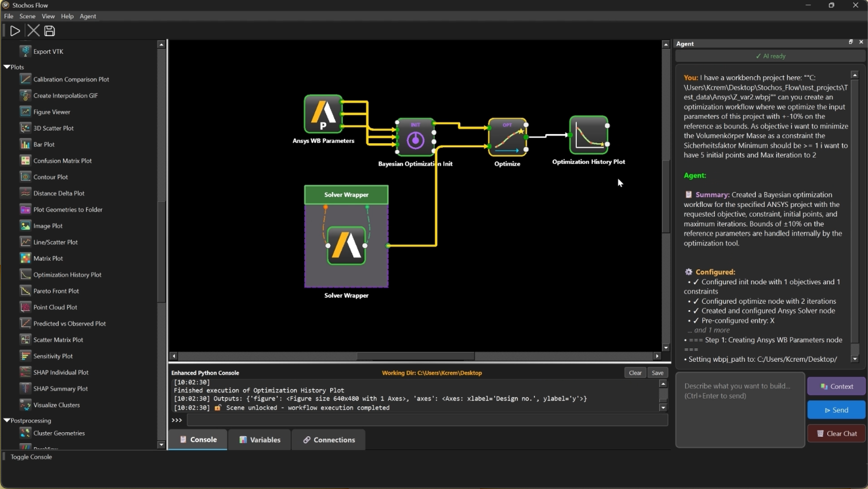Viewport: 868px width, 489px height.
Task: Click the save disk toolbar icon
Action: pyautogui.click(x=49, y=31)
